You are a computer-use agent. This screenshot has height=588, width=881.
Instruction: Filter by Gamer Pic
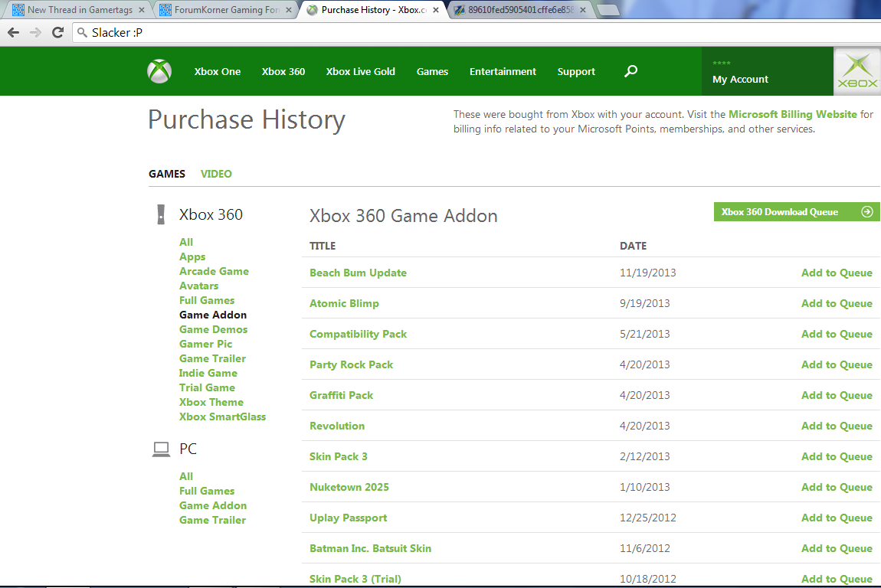(205, 345)
